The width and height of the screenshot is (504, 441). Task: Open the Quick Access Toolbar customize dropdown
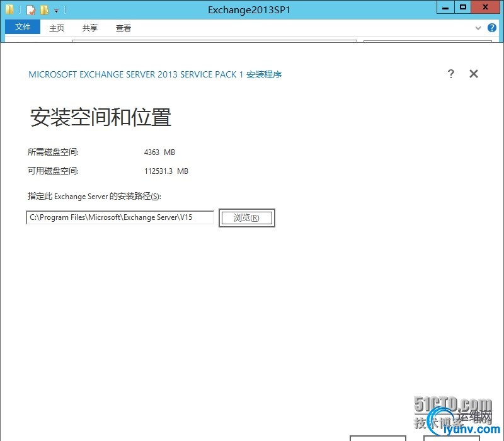[x=56, y=11]
